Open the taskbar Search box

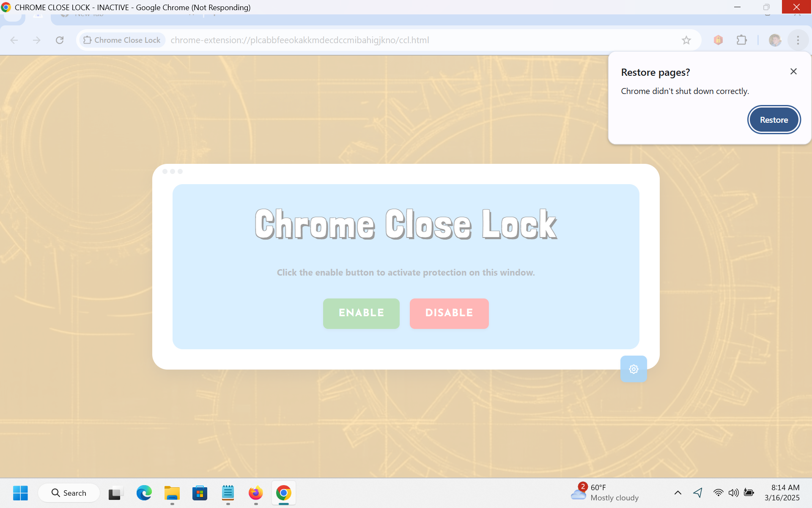[69, 493]
